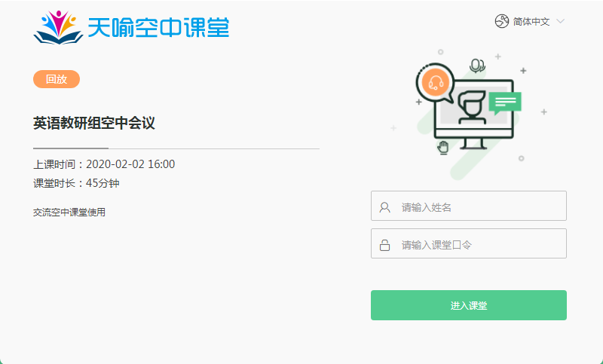
Task: Focus the 请输入课堂口令 password input field
Action: [x=468, y=243]
